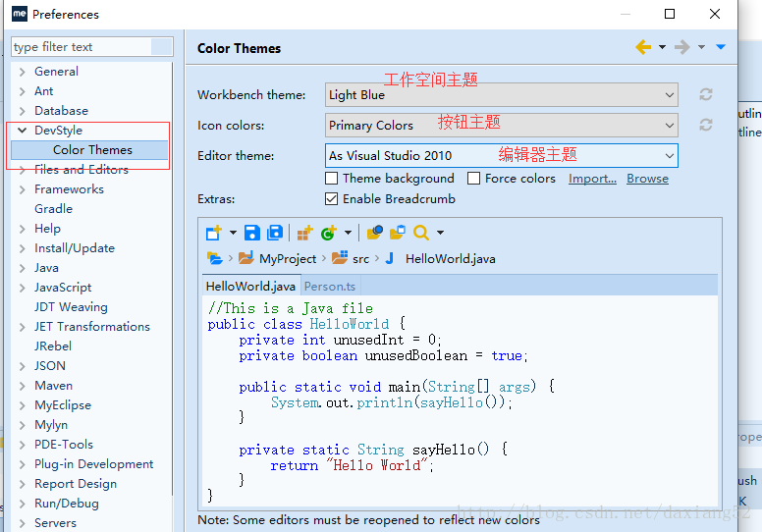This screenshot has width=762, height=532.
Task: Reset Workbench theme with refresh icon
Action: pyautogui.click(x=706, y=94)
